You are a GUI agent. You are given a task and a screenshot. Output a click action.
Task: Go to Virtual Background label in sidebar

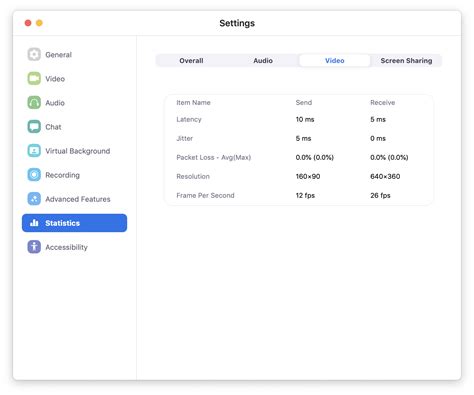pyautogui.click(x=78, y=151)
